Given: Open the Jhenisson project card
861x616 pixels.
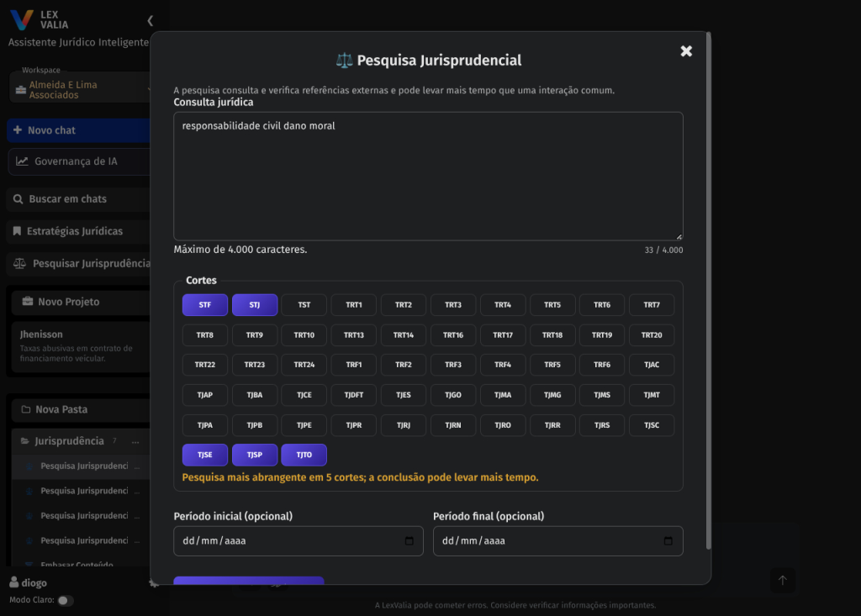Looking at the screenshot, I should point(81,346).
